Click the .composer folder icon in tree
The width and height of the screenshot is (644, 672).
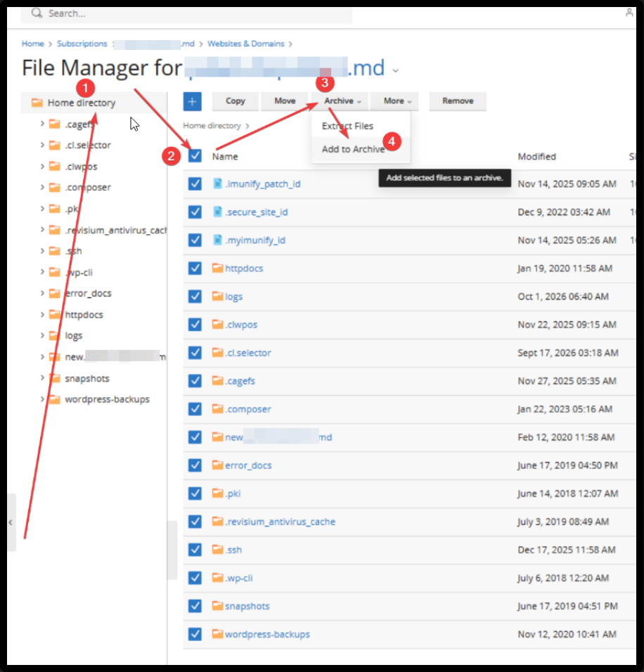point(54,187)
